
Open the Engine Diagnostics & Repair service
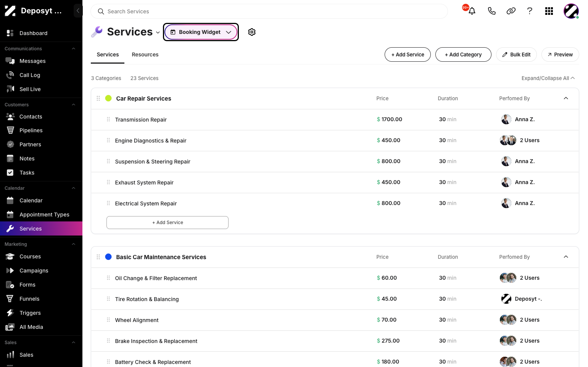coord(151,141)
